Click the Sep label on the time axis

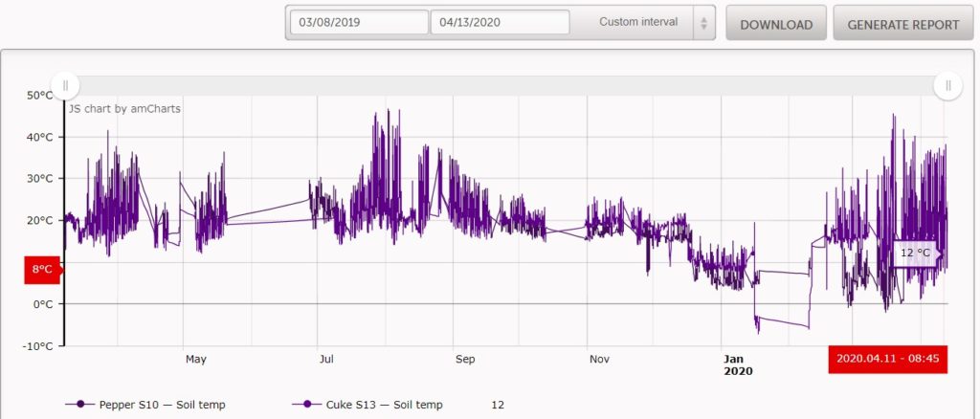tap(465, 360)
